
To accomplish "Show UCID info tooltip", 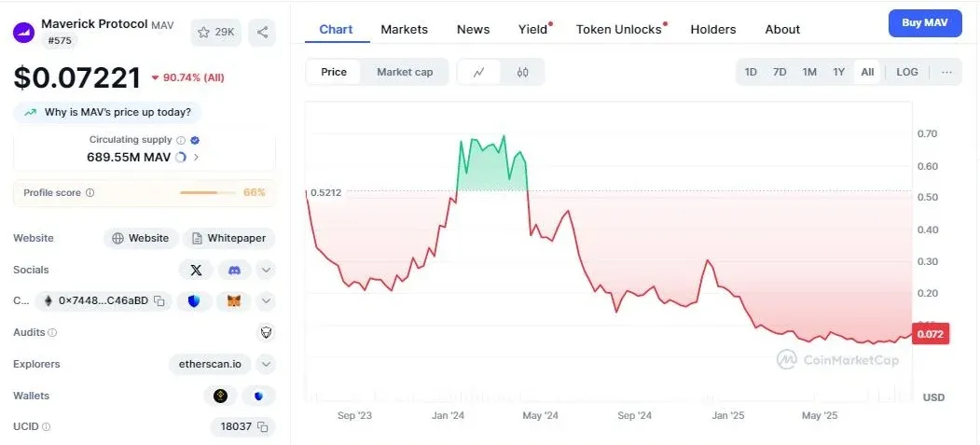I will (x=46, y=427).
